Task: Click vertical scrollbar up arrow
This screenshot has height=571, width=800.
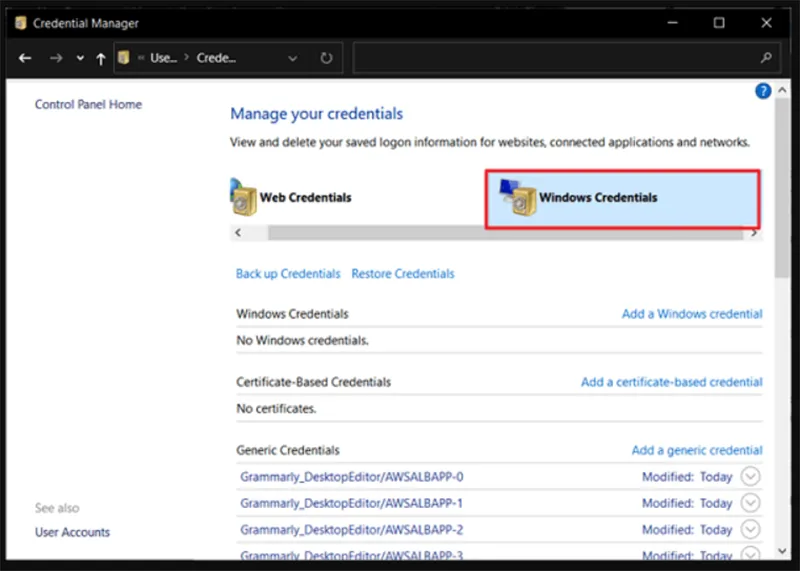Action: pos(782,90)
